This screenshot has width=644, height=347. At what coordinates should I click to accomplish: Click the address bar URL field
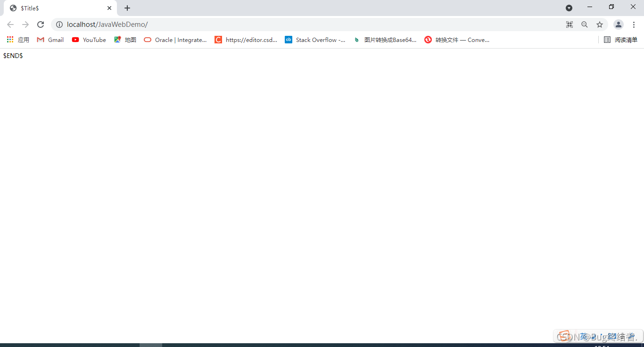pos(311,25)
